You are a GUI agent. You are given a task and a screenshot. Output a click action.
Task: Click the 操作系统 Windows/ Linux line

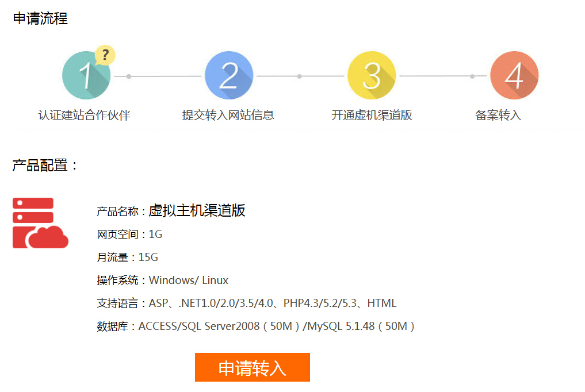pos(163,280)
